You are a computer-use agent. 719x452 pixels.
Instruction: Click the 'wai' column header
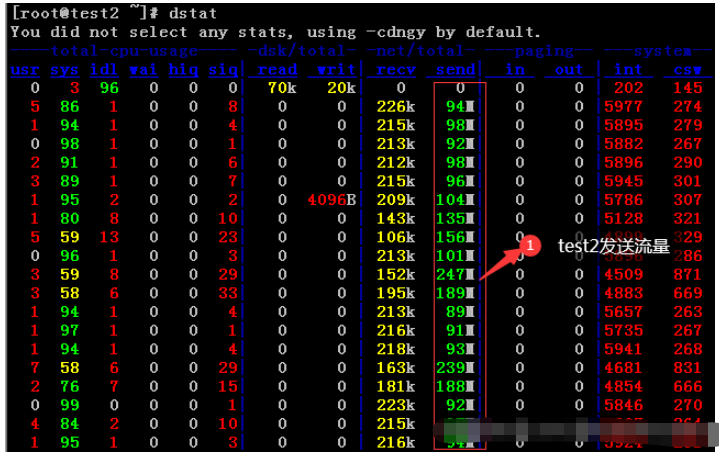click(x=144, y=70)
